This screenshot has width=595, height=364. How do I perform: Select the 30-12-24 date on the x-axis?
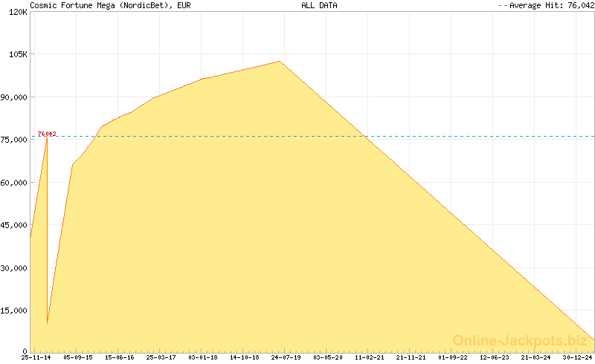tap(577, 357)
